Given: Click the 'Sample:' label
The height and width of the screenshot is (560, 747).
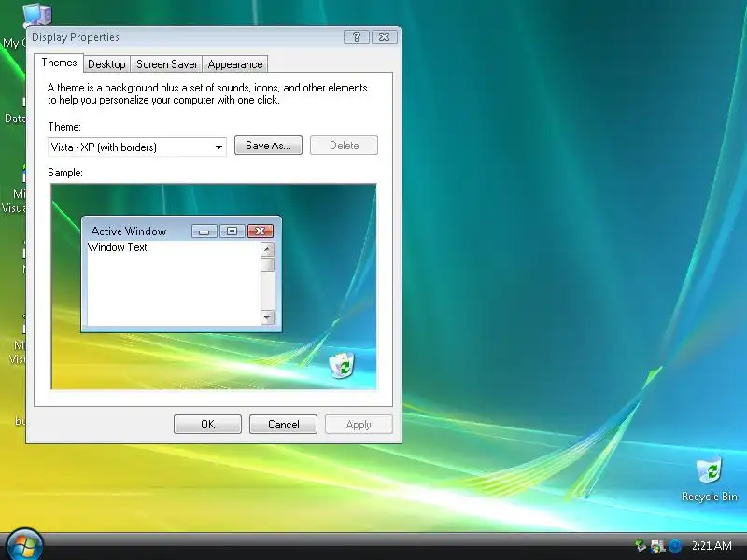Looking at the screenshot, I should [65, 173].
